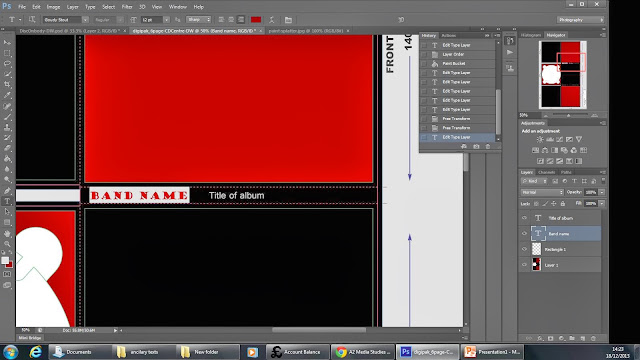Delete current state trash icon in History

488,147
